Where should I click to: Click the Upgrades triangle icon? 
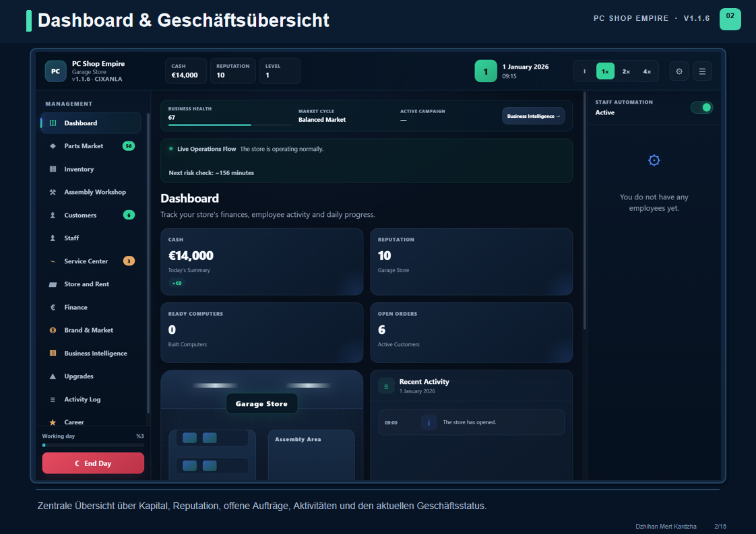53,376
